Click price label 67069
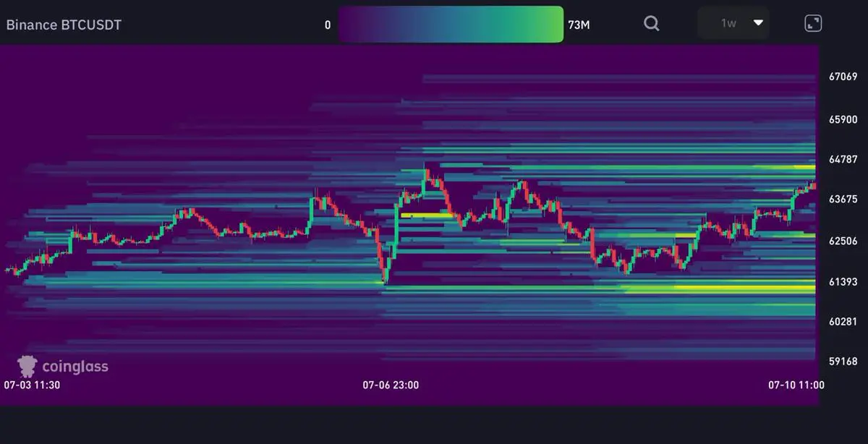This screenshot has width=868, height=444. pos(843,77)
